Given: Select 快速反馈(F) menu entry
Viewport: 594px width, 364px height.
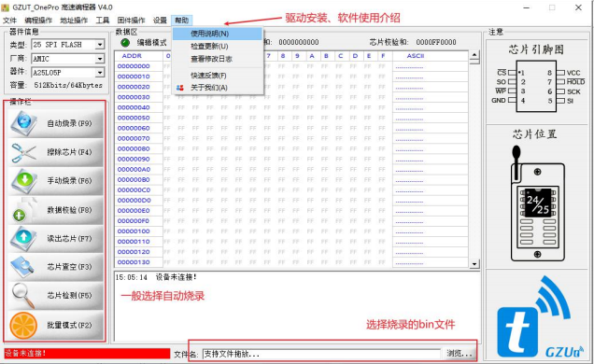Looking at the screenshot, I should 218,76.
